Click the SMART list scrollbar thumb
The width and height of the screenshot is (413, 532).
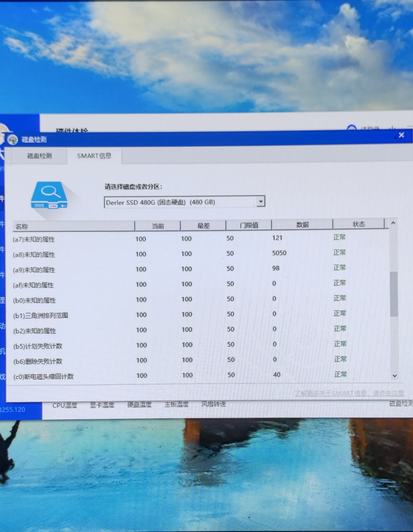(x=394, y=294)
